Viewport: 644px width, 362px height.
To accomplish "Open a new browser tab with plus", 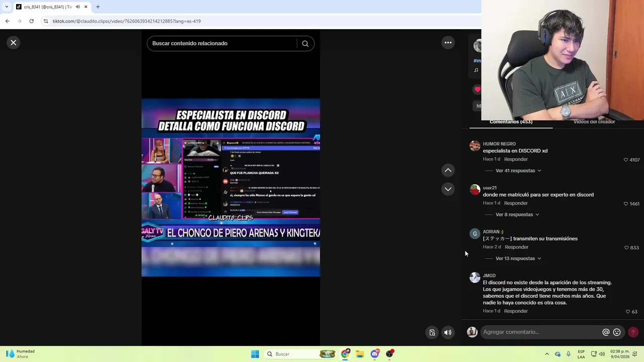I will click(98, 7).
